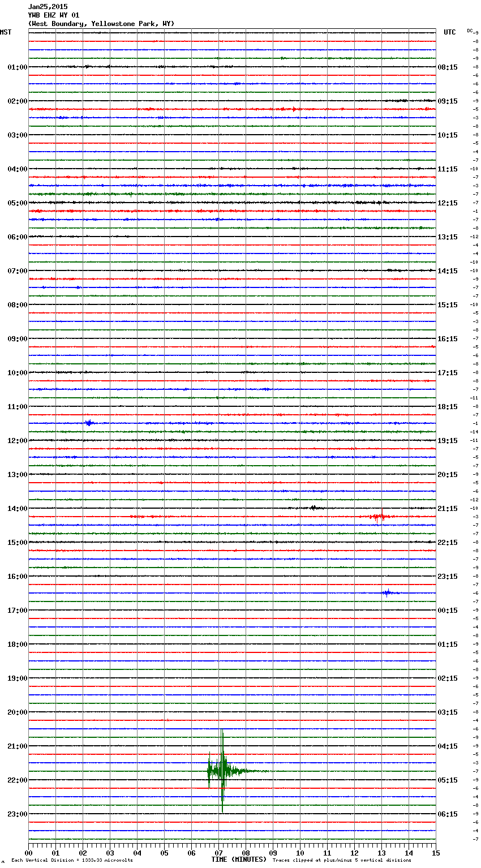Viewport: 481px width, 868px height.
Task: Select the '02:00' MST time label
Action: [x=18, y=101]
